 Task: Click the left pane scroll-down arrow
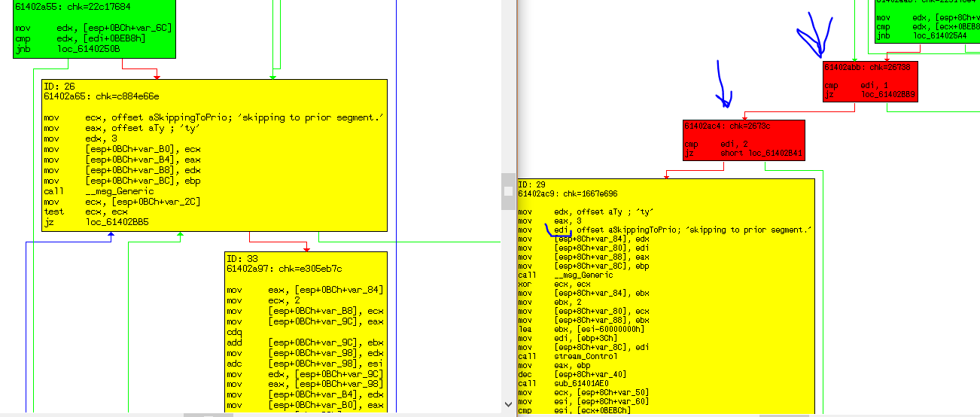(x=508, y=404)
